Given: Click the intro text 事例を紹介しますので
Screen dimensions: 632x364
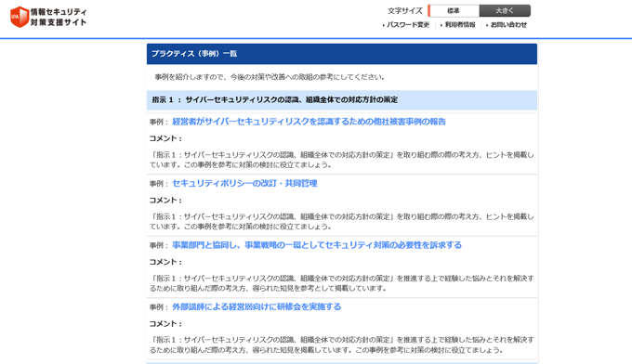Looking at the screenshot, I should [x=270, y=77].
